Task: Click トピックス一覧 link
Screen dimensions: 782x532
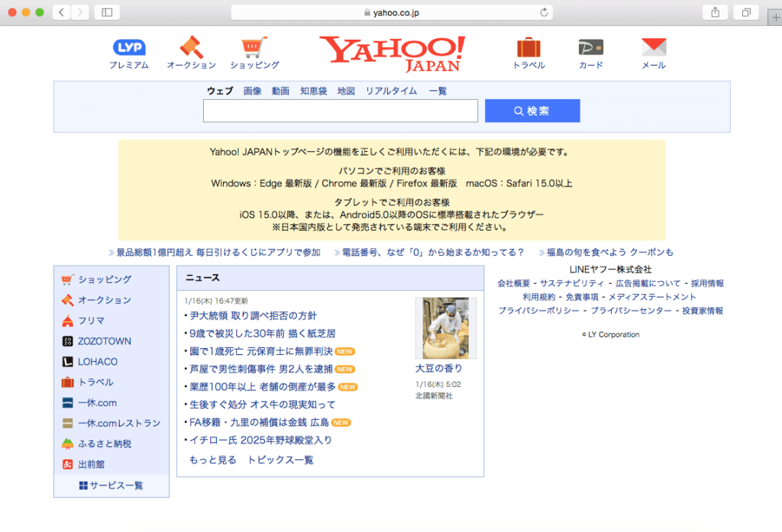Action: (280, 459)
